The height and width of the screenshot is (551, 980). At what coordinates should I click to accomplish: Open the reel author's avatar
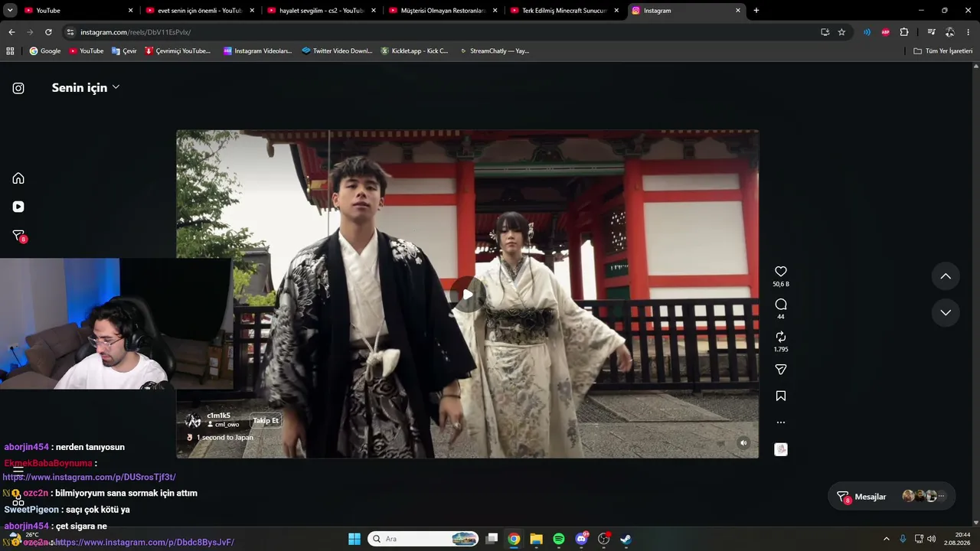click(193, 420)
